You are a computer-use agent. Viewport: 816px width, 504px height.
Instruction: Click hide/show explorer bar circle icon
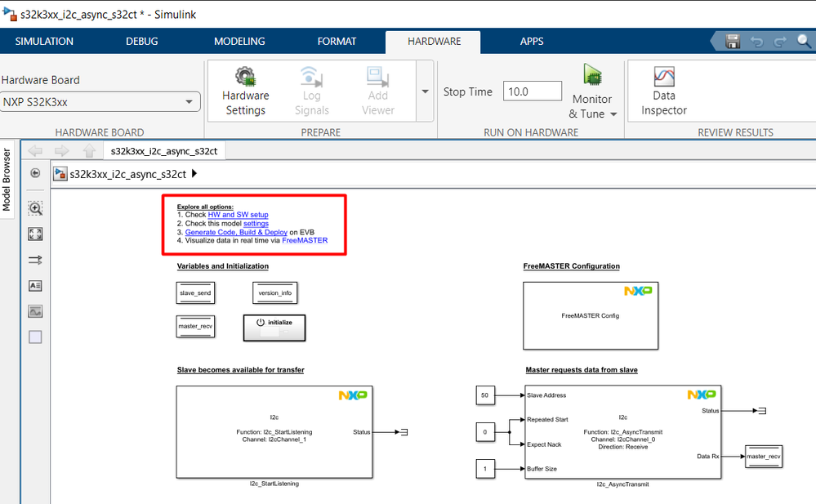(35, 173)
